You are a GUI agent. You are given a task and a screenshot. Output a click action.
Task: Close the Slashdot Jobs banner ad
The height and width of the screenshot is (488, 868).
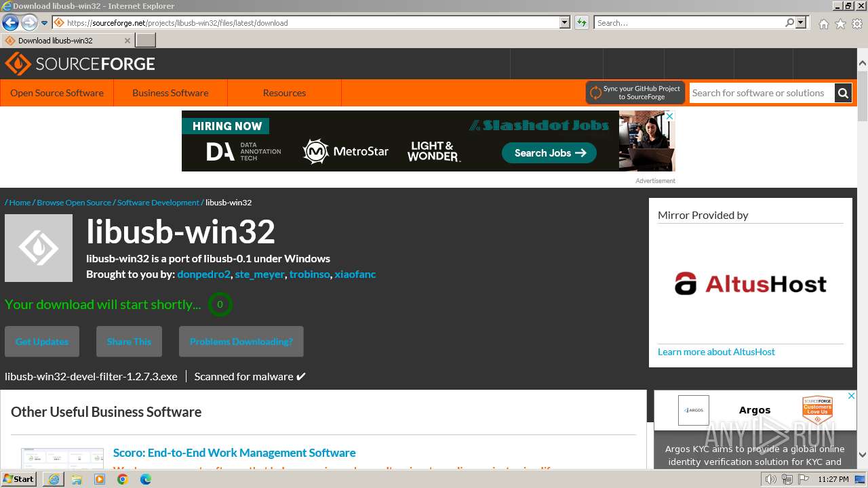point(670,116)
